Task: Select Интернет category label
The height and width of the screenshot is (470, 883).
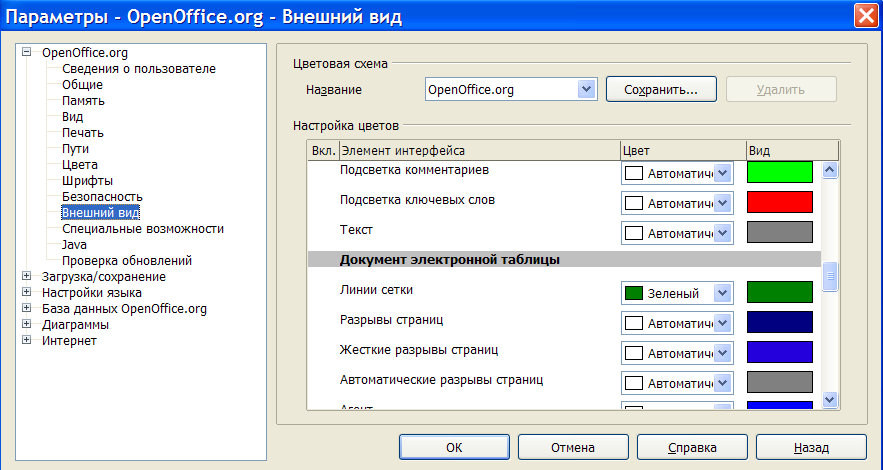Action: (69, 341)
